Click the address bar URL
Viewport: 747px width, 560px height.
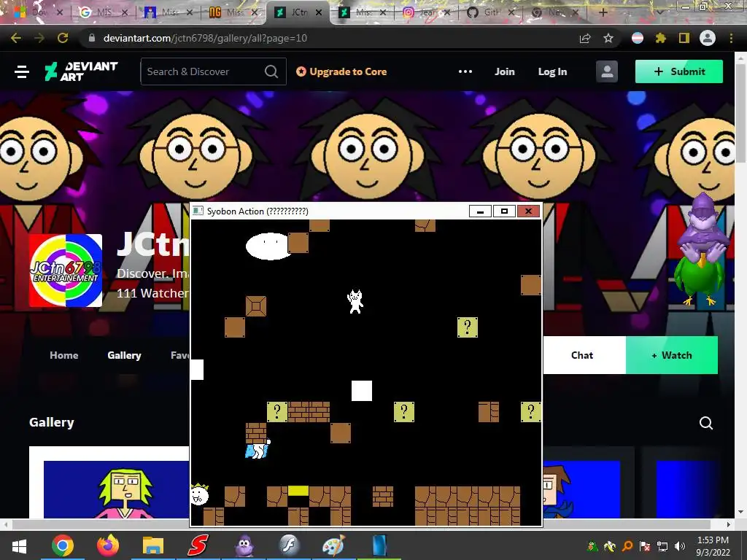pos(205,38)
